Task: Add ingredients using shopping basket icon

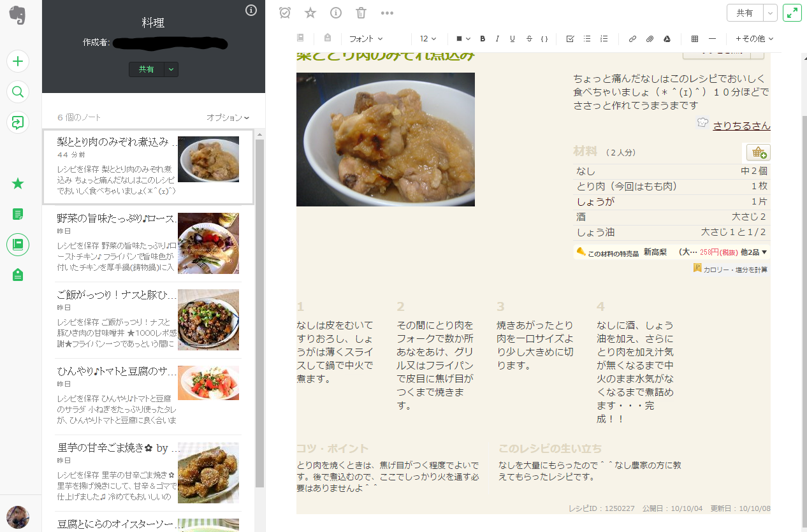Action: 759,152
